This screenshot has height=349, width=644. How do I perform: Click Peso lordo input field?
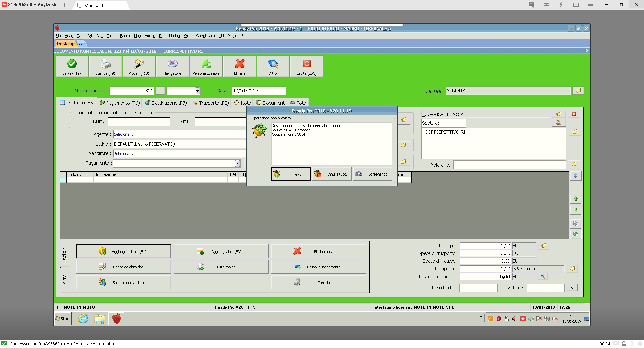(478, 288)
